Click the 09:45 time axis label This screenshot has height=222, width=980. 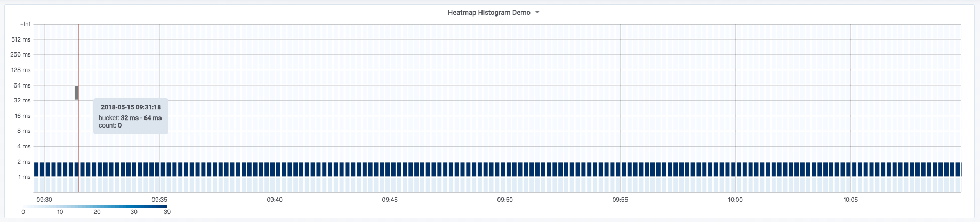point(390,200)
